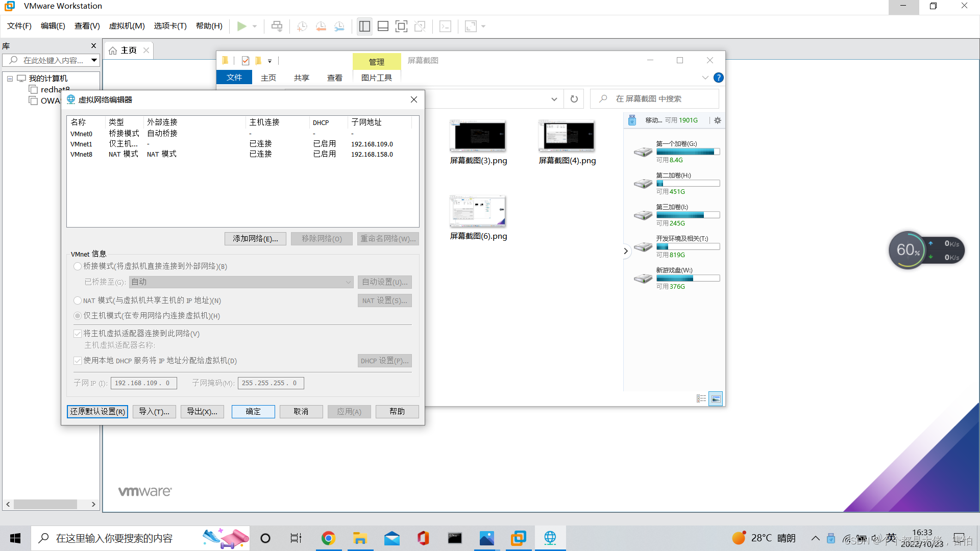The image size is (980, 551).
Task: Close the library panel with X
Action: click(93, 46)
